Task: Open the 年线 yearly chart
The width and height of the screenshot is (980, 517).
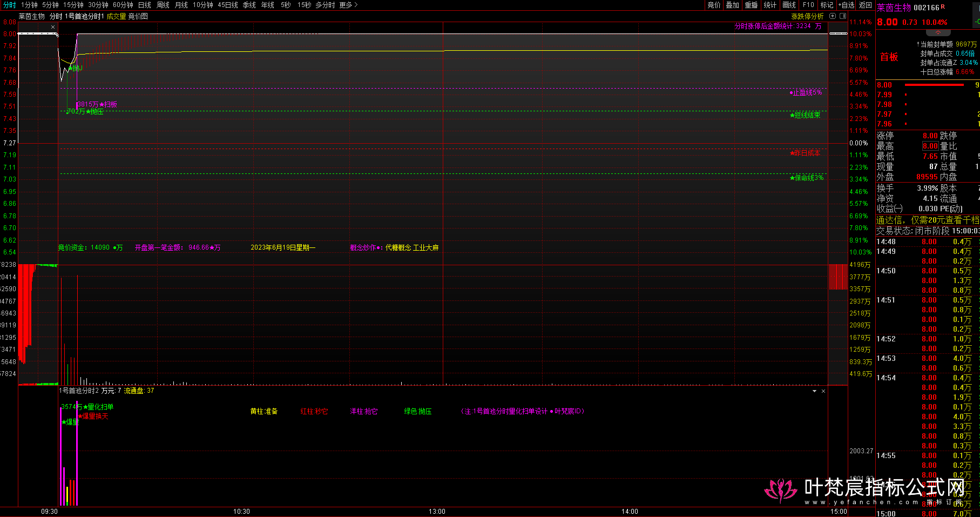Action: (x=268, y=5)
